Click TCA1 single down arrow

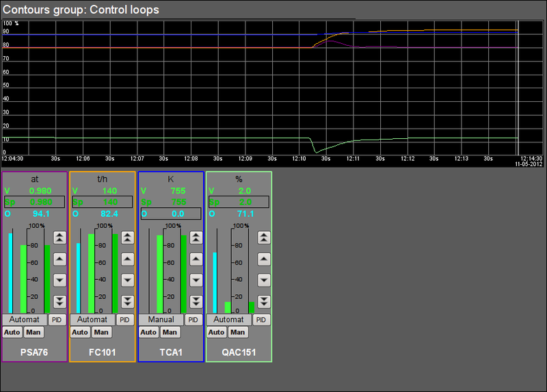196,280
